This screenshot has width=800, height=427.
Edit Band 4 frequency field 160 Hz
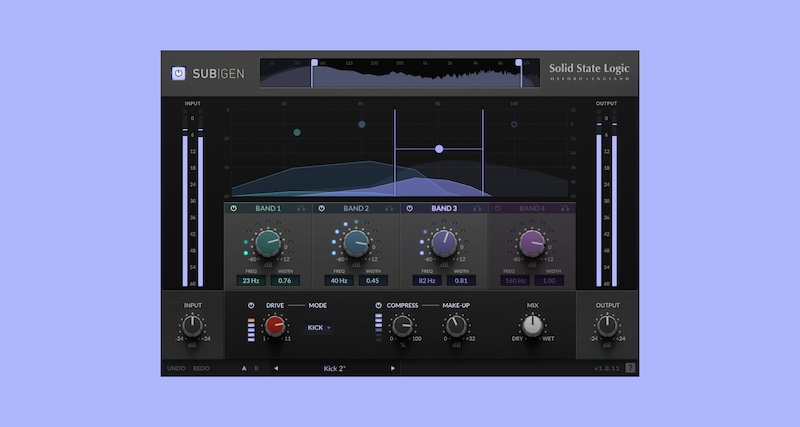pyautogui.click(x=515, y=281)
